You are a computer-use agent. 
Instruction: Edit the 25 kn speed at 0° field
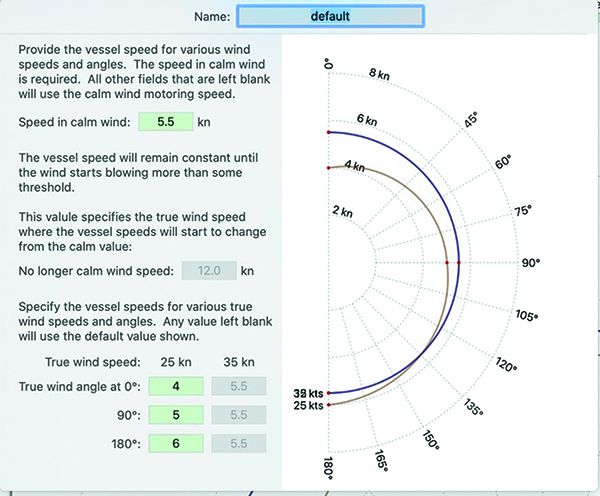coord(175,386)
